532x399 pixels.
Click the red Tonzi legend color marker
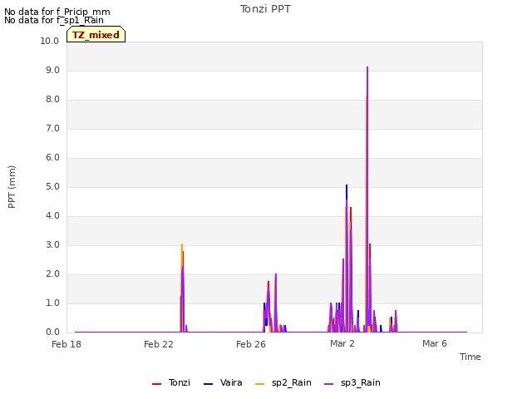(156, 384)
